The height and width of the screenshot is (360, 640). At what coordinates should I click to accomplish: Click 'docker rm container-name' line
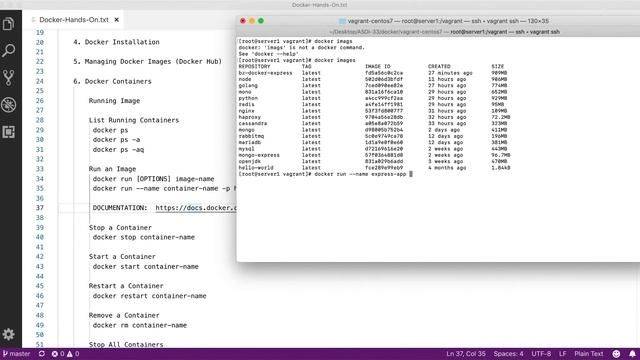(140, 325)
